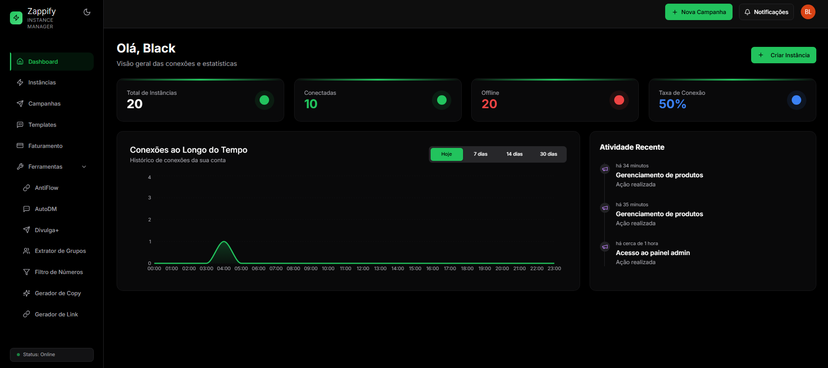Open Filtro de Números tool

[x=55, y=272]
